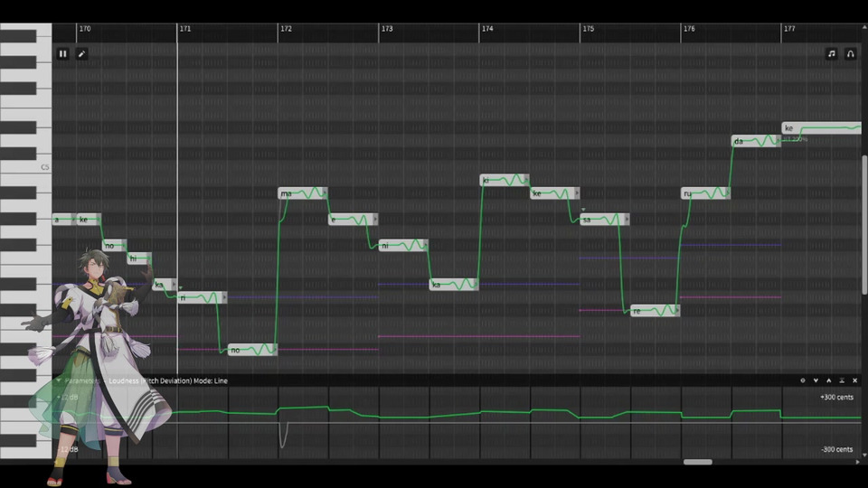
Task: Select the "ma" note
Action: click(x=303, y=193)
